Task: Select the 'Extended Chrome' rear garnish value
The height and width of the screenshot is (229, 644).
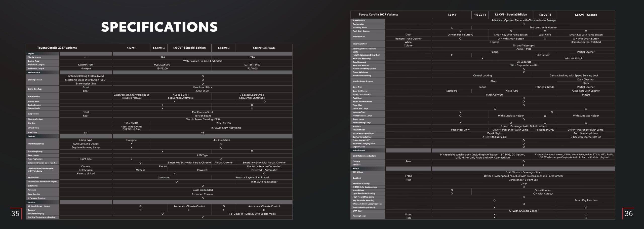Action: [x=203, y=194]
